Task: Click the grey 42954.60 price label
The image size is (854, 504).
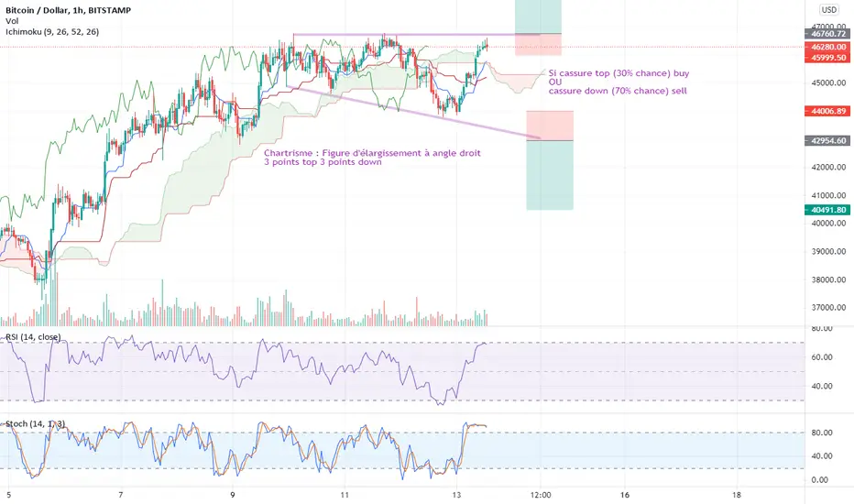Action: click(x=828, y=140)
